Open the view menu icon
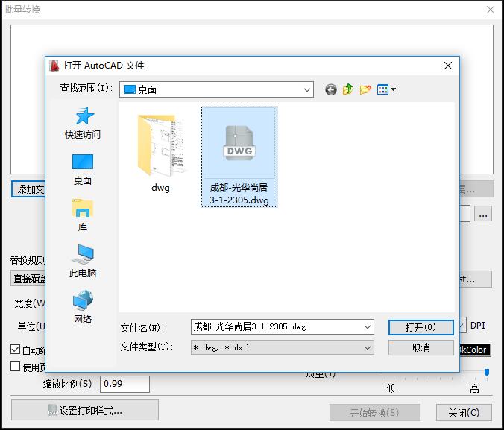The image size is (504, 430). click(x=386, y=89)
